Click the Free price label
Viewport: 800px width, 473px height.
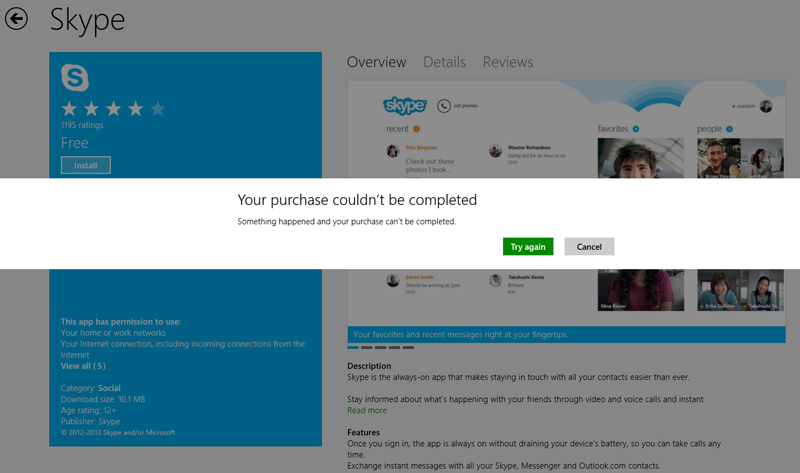[74, 143]
